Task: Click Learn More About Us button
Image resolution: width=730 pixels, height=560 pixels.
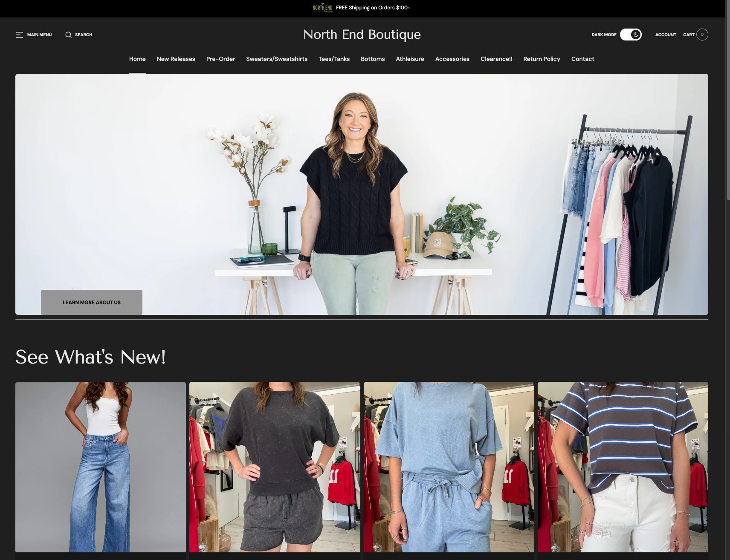Action: [x=92, y=302]
